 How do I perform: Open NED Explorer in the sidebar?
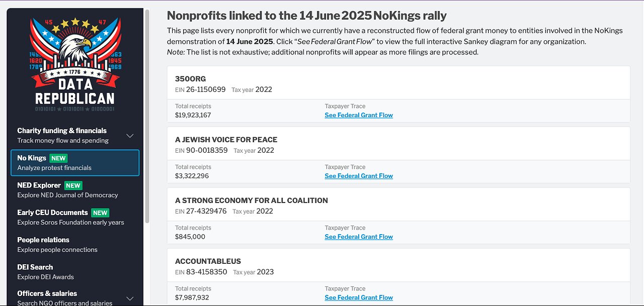point(39,185)
